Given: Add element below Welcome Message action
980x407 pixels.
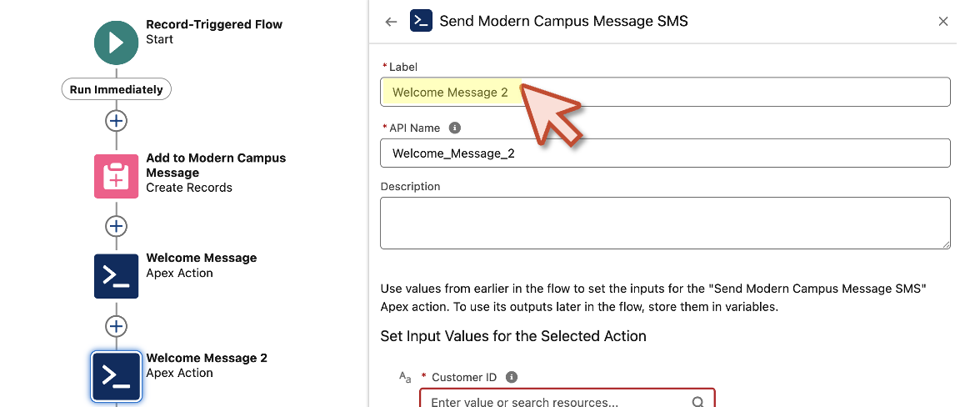Looking at the screenshot, I should click(117, 326).
